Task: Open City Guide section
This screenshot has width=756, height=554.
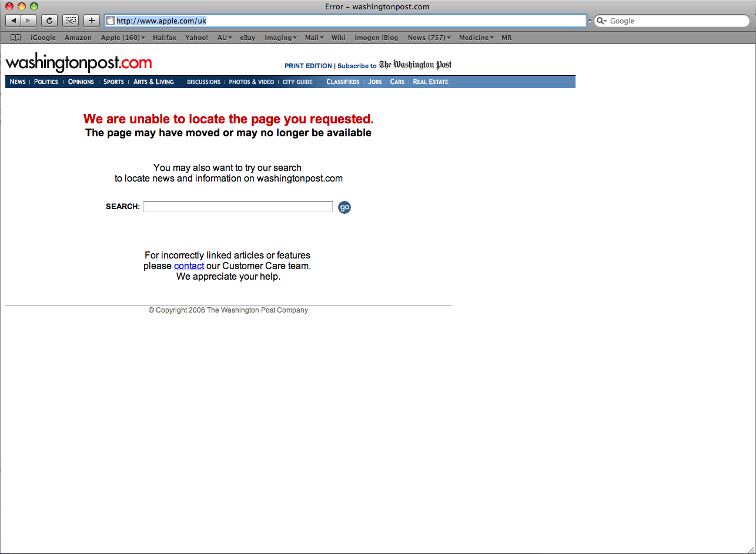Action: pyautogui.click(x=297, y=82)
